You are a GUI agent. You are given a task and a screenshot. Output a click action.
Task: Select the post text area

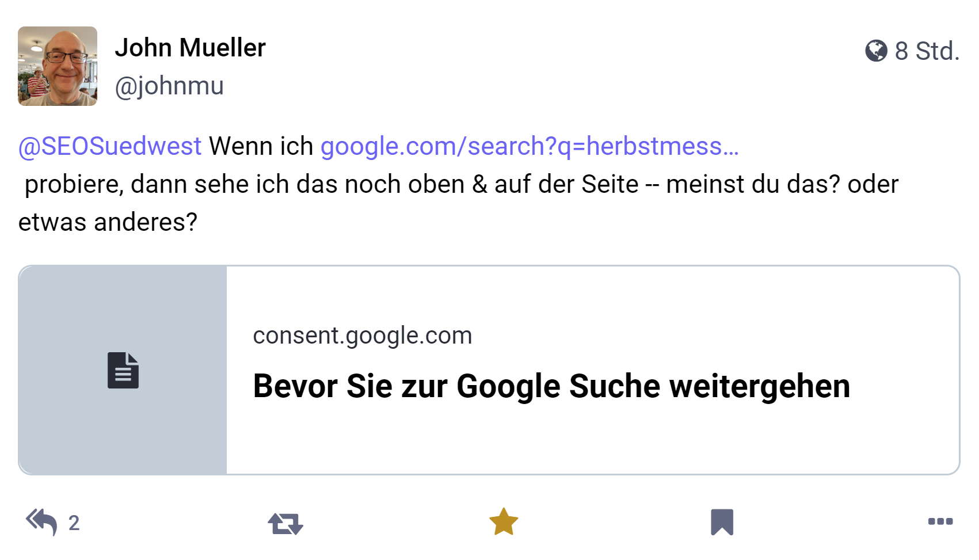[x=403, y=184]
